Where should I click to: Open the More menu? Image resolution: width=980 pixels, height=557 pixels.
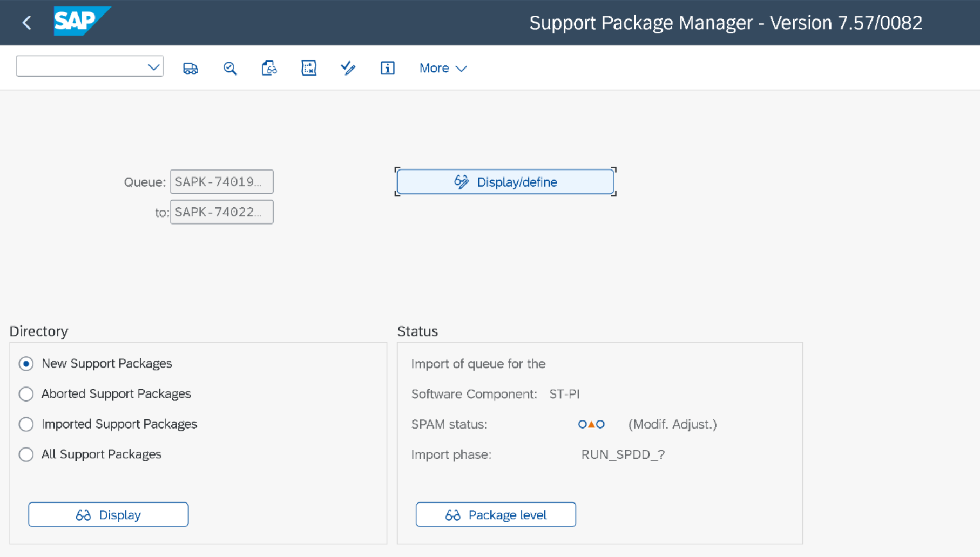coord(442,67)
